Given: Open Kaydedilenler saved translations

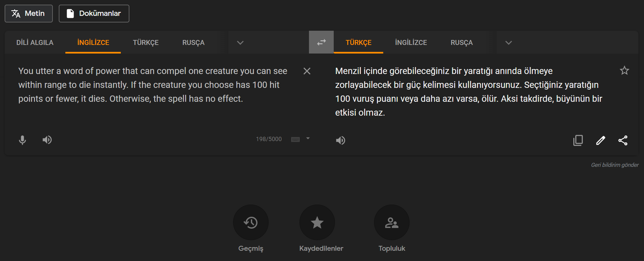Looking at the screenshot, I should click(317, 222).
